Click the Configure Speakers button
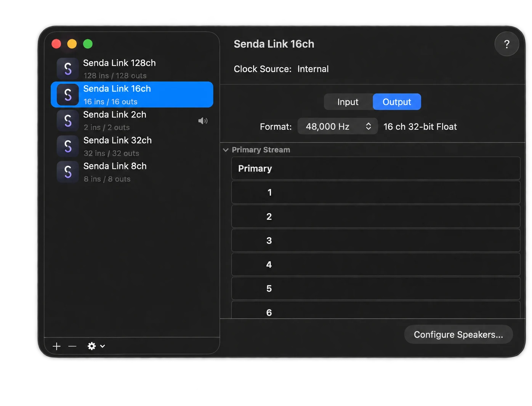Screen dimensions: 532x406 point(458,334)
